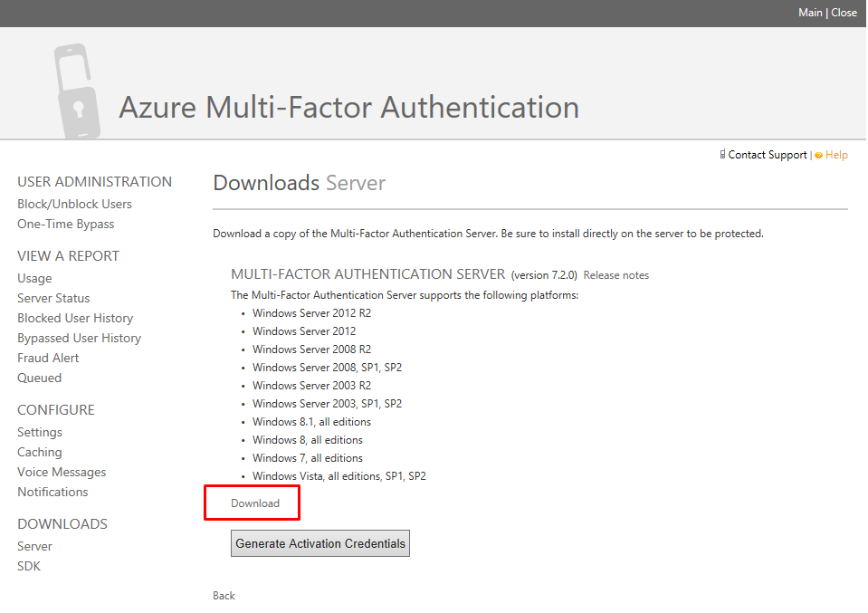
Task: Select Server link under DOWNLOADS sidebar
Action: 35,546
